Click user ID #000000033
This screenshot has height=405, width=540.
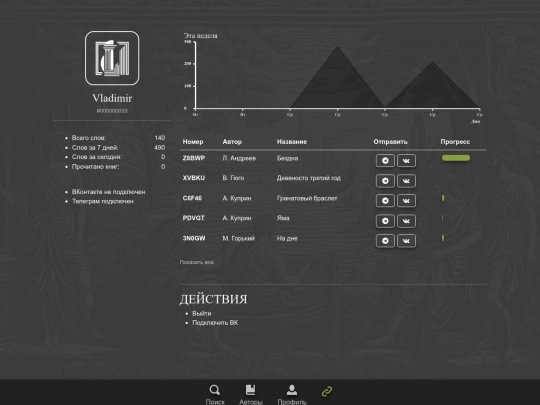112,111
